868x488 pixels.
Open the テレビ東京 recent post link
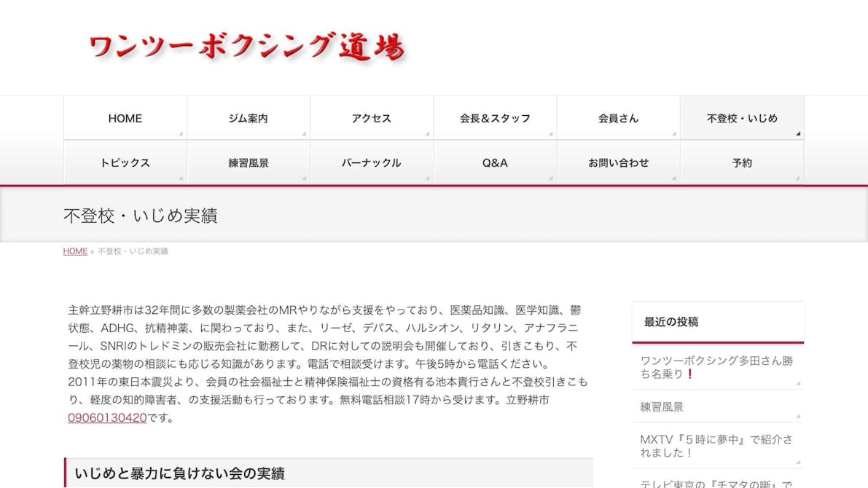pos(716,483)
